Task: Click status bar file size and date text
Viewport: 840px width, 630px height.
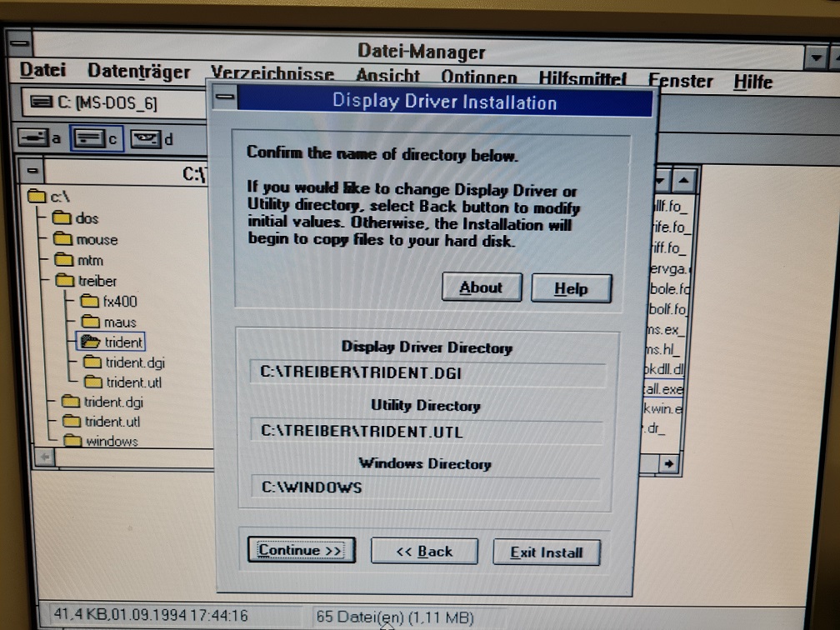Action: pyautogui.click(x=151, y=614)
